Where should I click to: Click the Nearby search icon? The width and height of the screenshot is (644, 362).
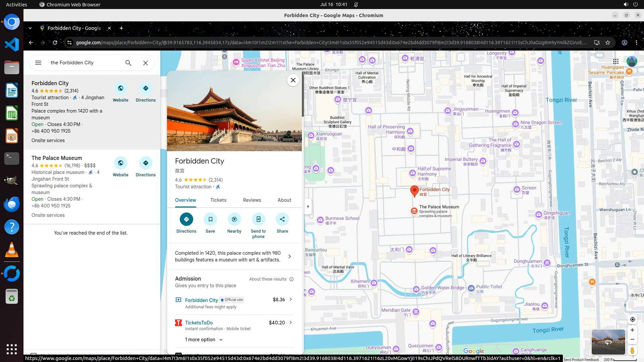pos(234,219)
